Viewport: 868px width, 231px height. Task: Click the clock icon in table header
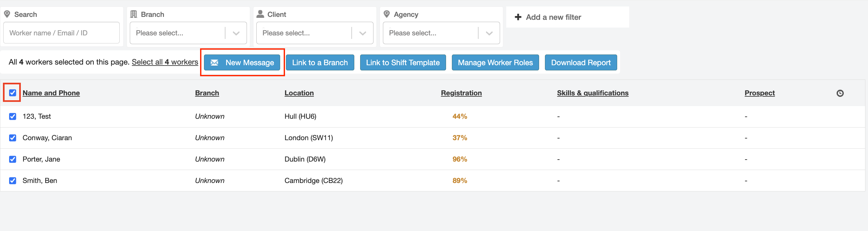tap(840, 93)
